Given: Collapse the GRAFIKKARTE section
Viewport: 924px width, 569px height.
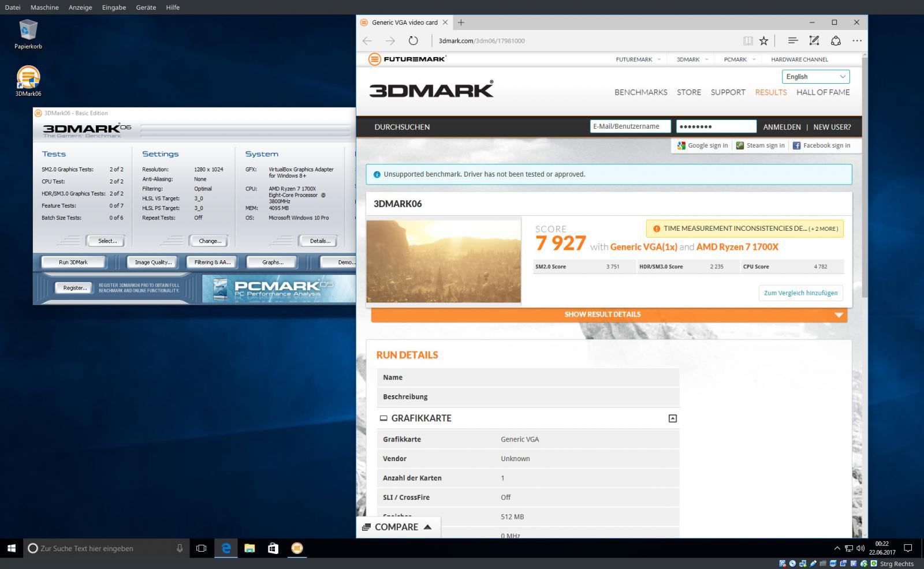Looking at the screenshot, I should click(673, 418).
